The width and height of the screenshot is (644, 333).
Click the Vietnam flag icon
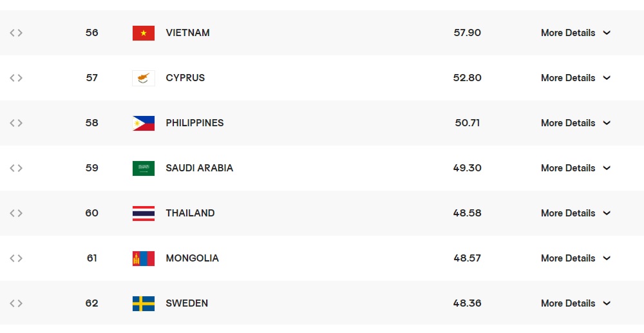[144, 33]
